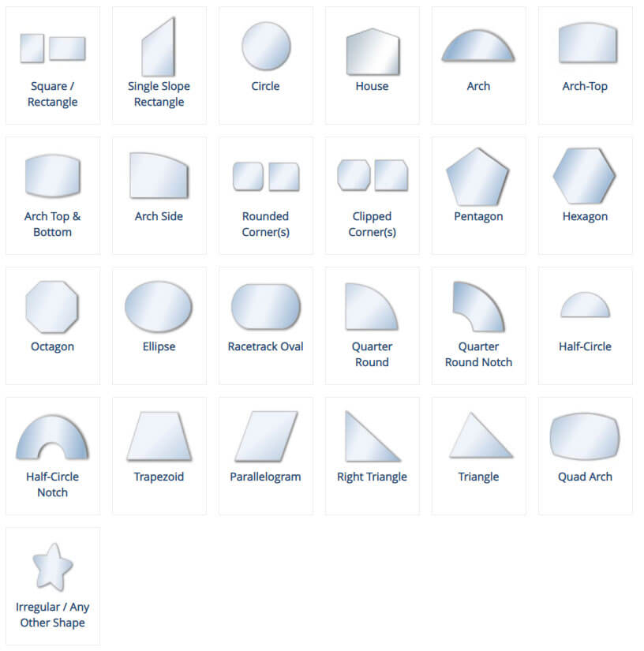This screenshot has height=651, width=644.
Task: Choose the Irregular / Any Other Shape star
Action: pyautogui.click(x=52, y=567)
